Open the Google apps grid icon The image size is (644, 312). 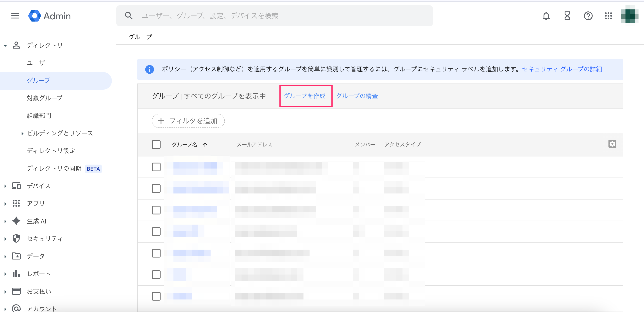coord(608,16)
